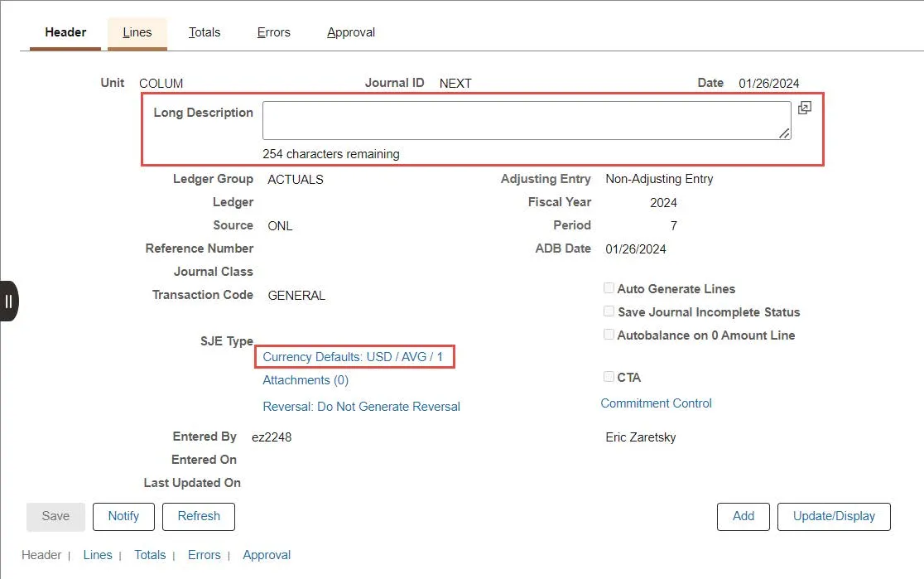Image resolution: width=924 pixels, height=579 pixels.
Task: Click the Entered By value ez2248
Action: pyautogui.click(x=272, y=437)
